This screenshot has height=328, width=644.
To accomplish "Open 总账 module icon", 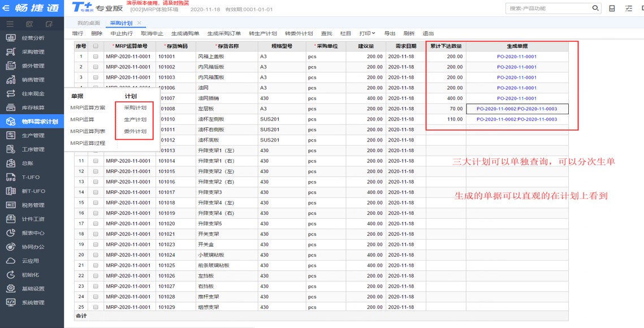I will [x=11, y=163].
